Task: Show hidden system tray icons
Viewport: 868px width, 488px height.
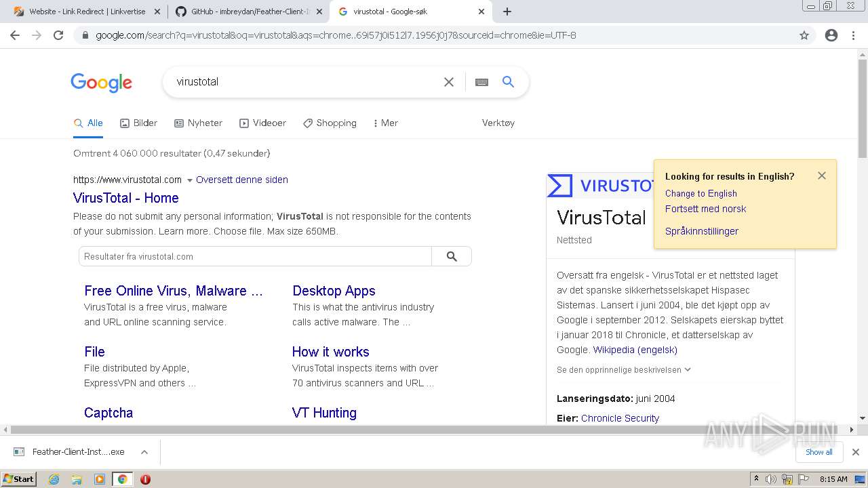Action: tap(756, 479)
